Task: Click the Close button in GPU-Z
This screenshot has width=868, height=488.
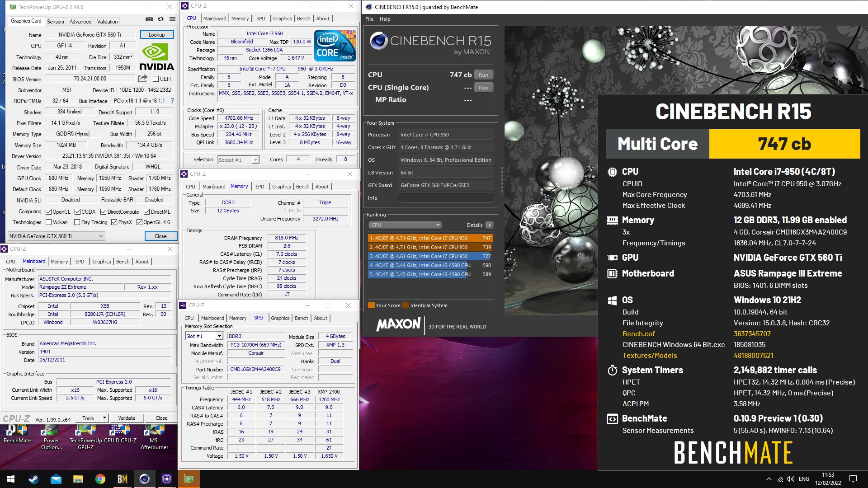Action: pos(160,236)
